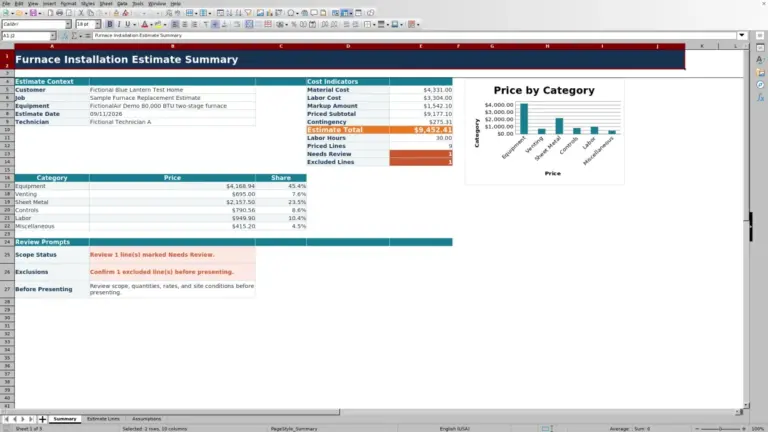The image size is (768, 432).
Task: Click the Clone Formatting paintbrush icon
Action: click(x=116, y=13)
